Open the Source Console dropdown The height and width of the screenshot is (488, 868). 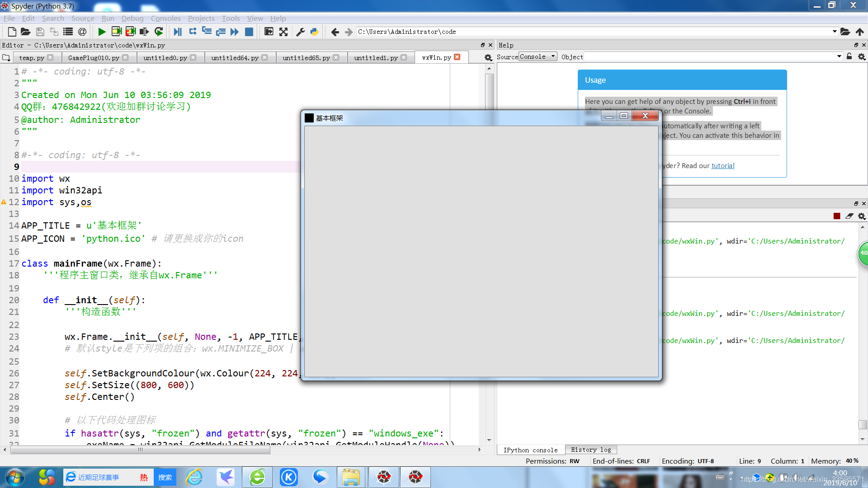tap(538, 56)
